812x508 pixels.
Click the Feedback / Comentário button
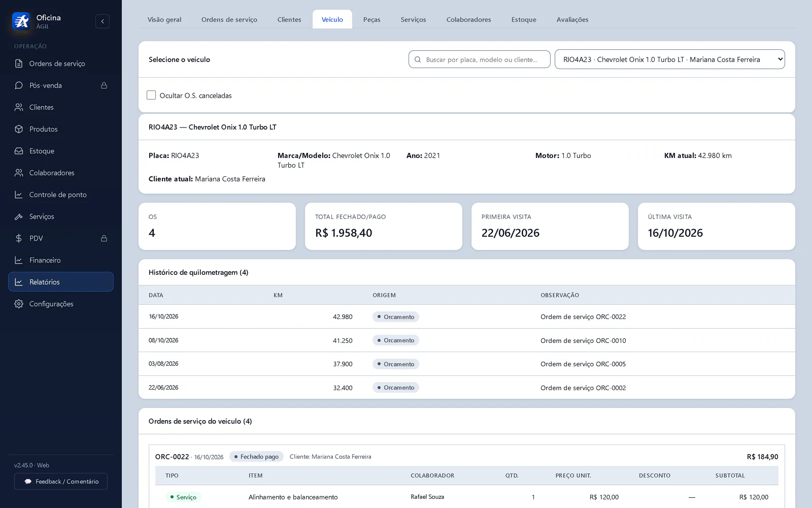tap(61, 482)
